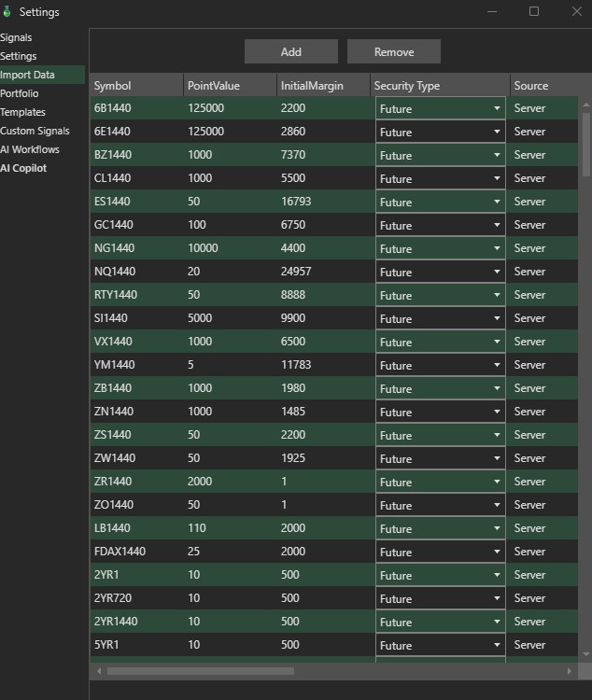Open Security Type dropdown for YM1440
This screenshot has height=700, width=592.
pyautogui.click(x=440, y=365)
